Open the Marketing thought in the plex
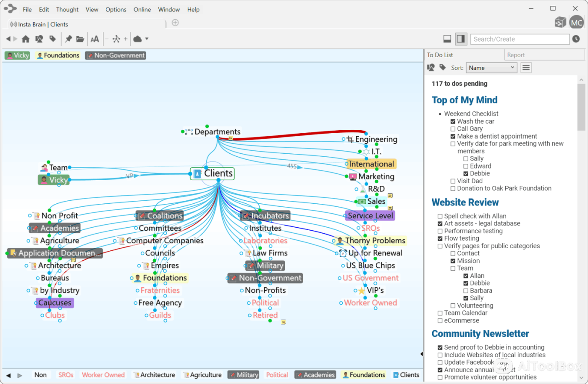Viewport: 588px width, 384px height. pyautogui.click(x=376, y=176)
